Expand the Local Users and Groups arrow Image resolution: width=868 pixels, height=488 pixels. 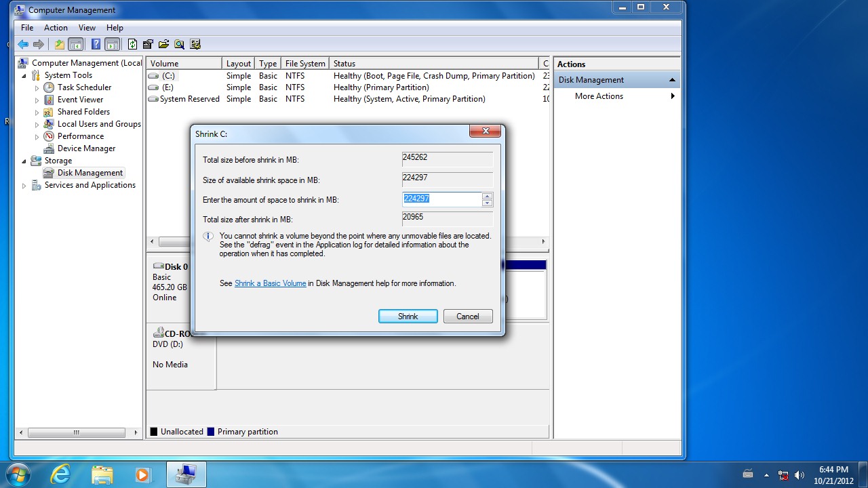pos(37,124)
